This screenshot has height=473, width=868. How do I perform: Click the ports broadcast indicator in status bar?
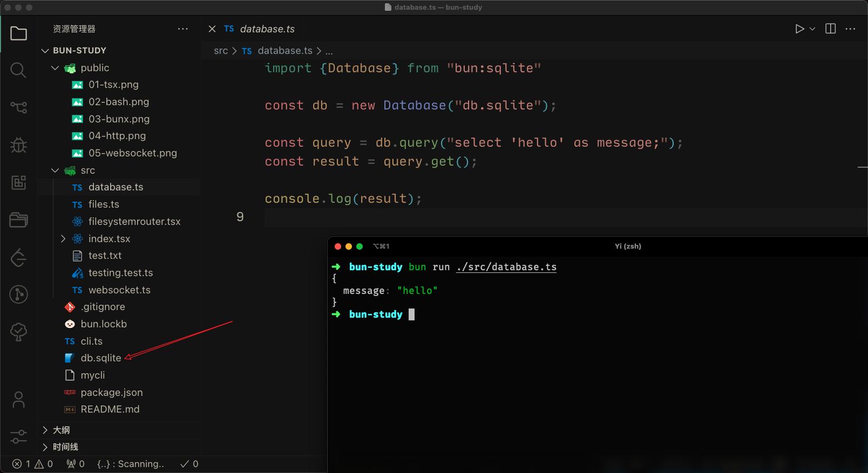click(x=76, y=464)
